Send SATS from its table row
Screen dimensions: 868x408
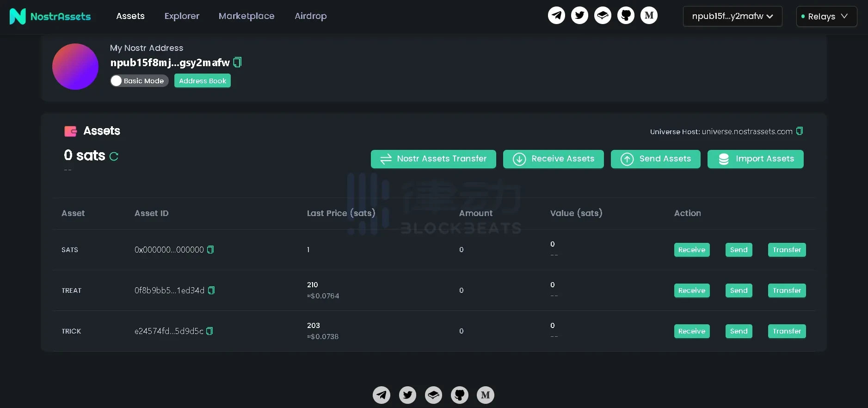[x=739, y=250]
